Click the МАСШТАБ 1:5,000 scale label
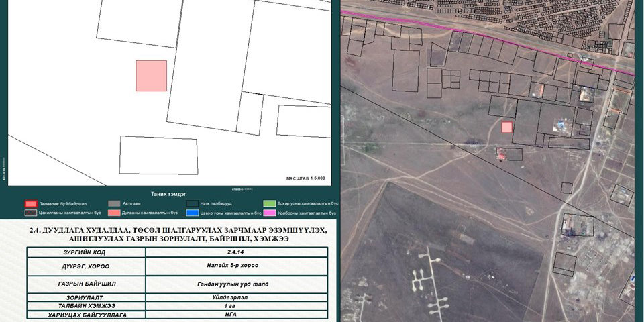Viewport: 644px width, 322px height. pyautogui.click(x=305, y=178)
